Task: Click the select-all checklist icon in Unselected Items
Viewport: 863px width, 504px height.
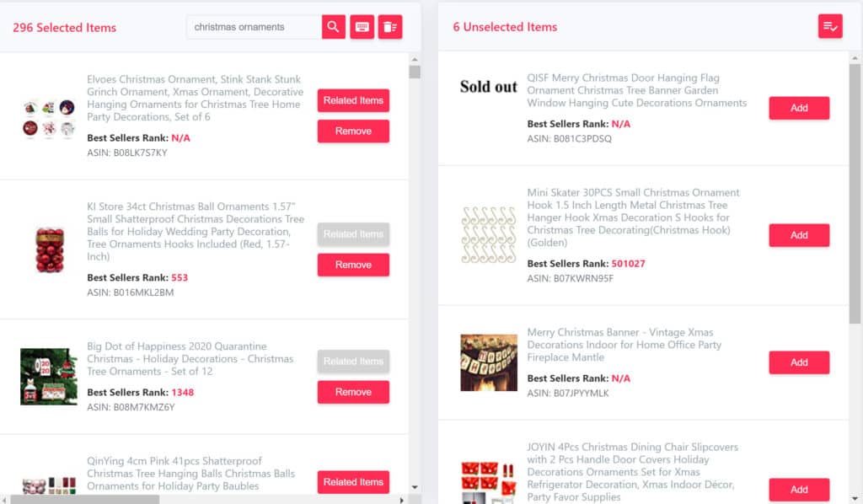Action: click(x=830, y=26)
